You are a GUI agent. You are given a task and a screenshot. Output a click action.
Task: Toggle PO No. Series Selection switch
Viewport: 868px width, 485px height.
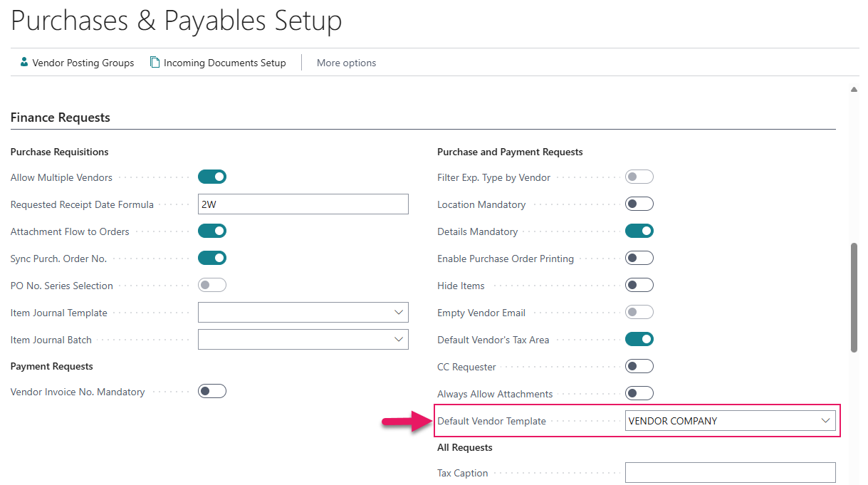tap(212, 285)
